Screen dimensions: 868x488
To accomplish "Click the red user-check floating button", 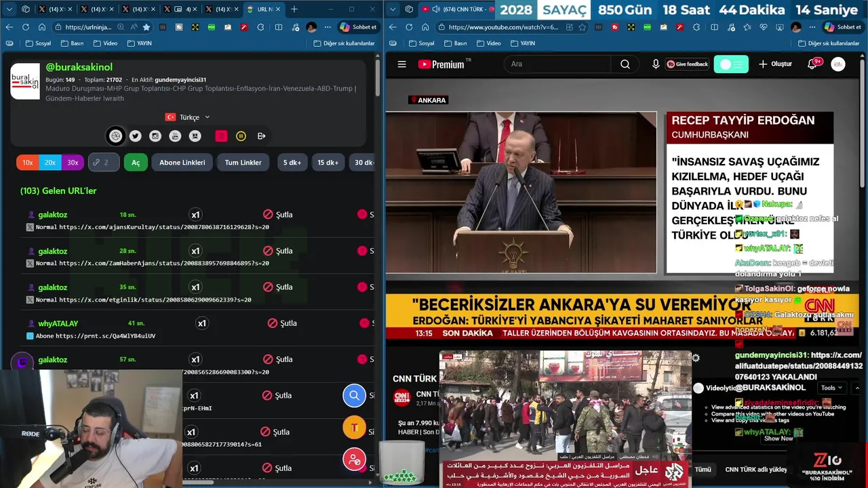I will point(354,460).
